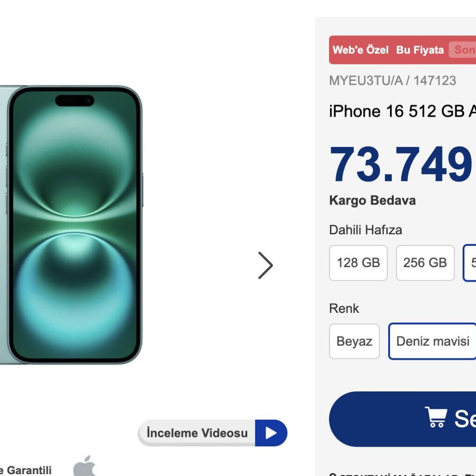Choose the 256 GB storage option
The width and height of the screenshot is (476, 476).
pos(425,263)
